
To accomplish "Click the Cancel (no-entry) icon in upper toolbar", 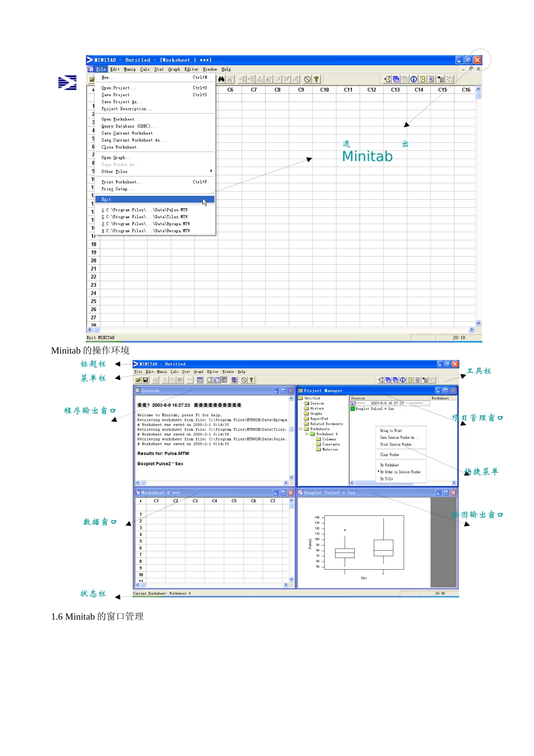I will 307,79.
